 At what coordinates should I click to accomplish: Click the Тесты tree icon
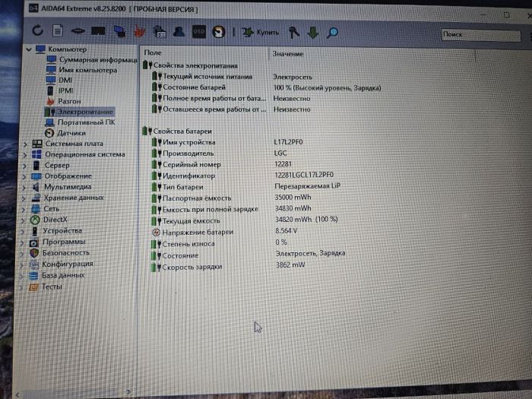pos(33,287)
